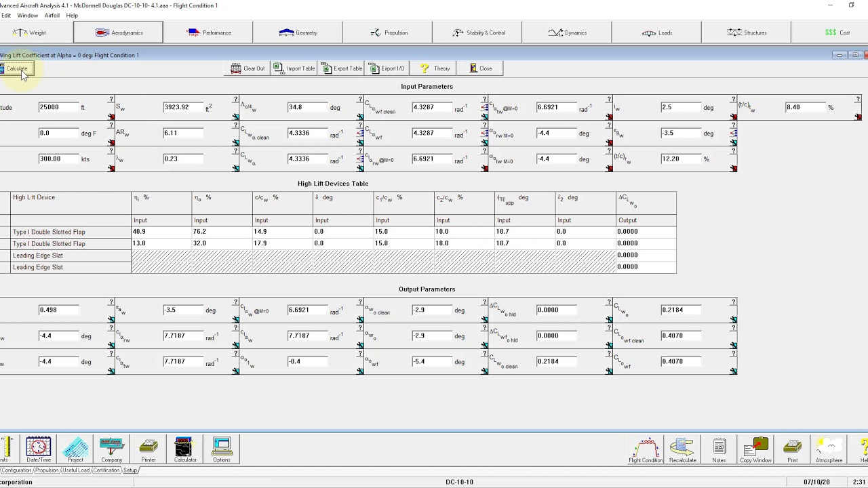The image size is (868, 488).
Task: Open the Notes icon
Action: point(719,450)
